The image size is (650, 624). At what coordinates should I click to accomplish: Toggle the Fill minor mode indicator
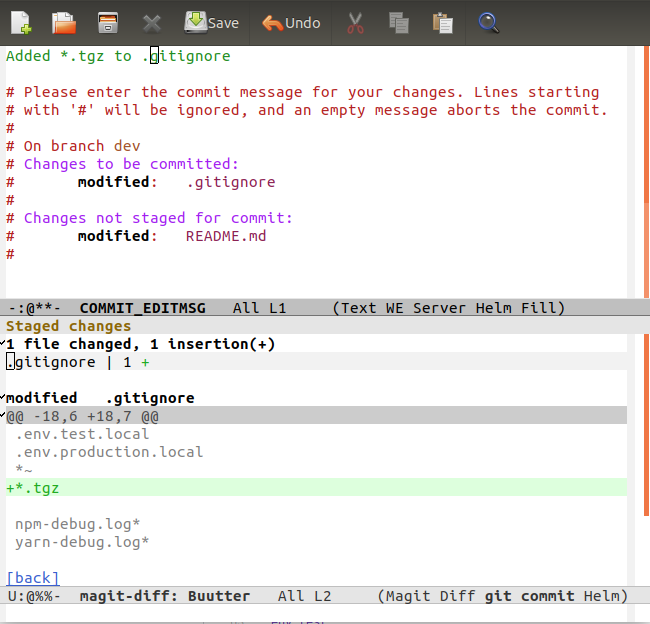click(x=540, y=308)
